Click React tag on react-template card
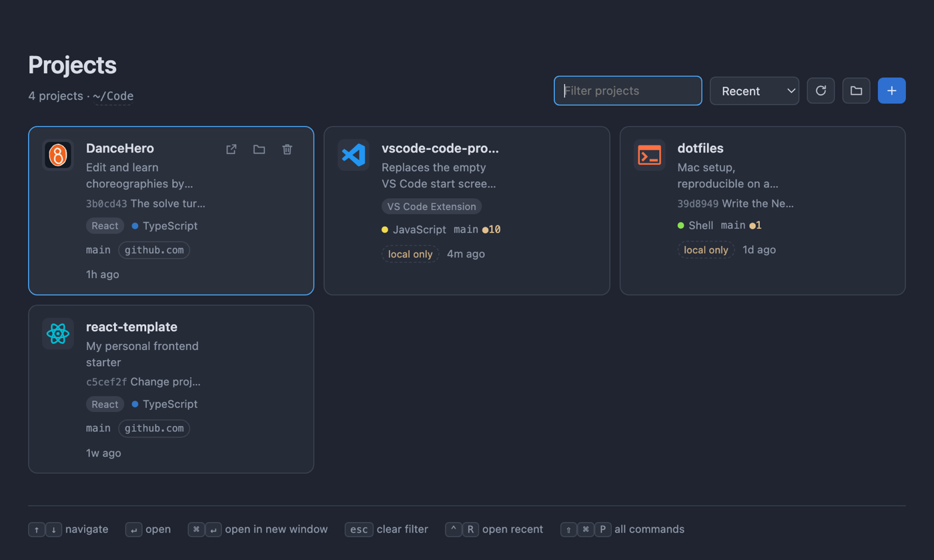This screenshot has height=560, width=934. pyautogui.click(x=105, y=405)
